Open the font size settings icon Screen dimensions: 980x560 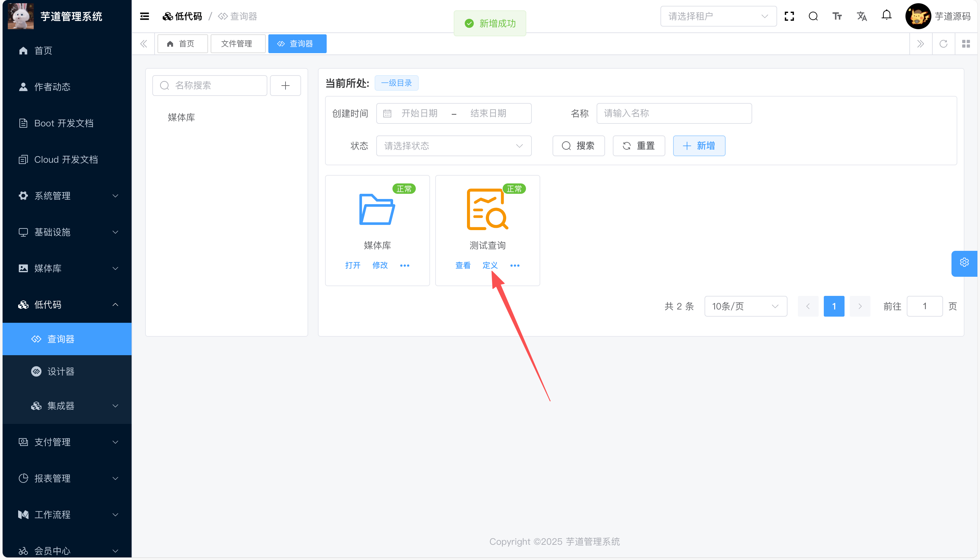tap(837, 16)
